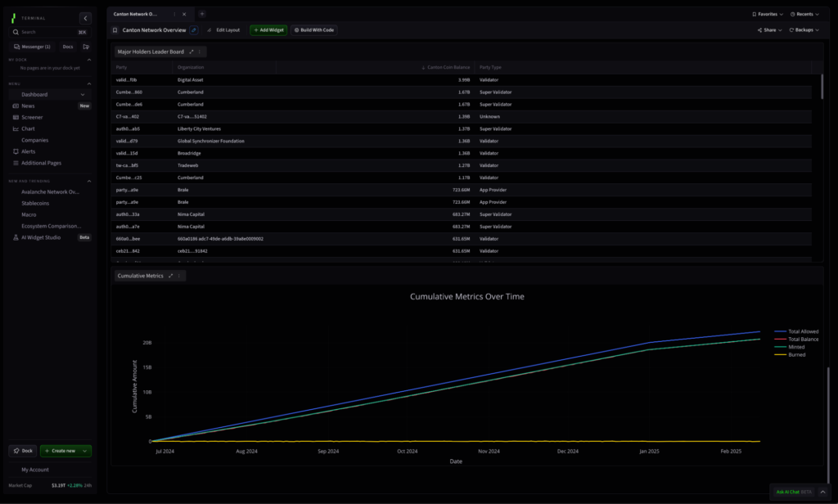This screenshot has height=504, width=838.
Task: Collapse the sidebar with the back arrow
Action: (85, 18)
